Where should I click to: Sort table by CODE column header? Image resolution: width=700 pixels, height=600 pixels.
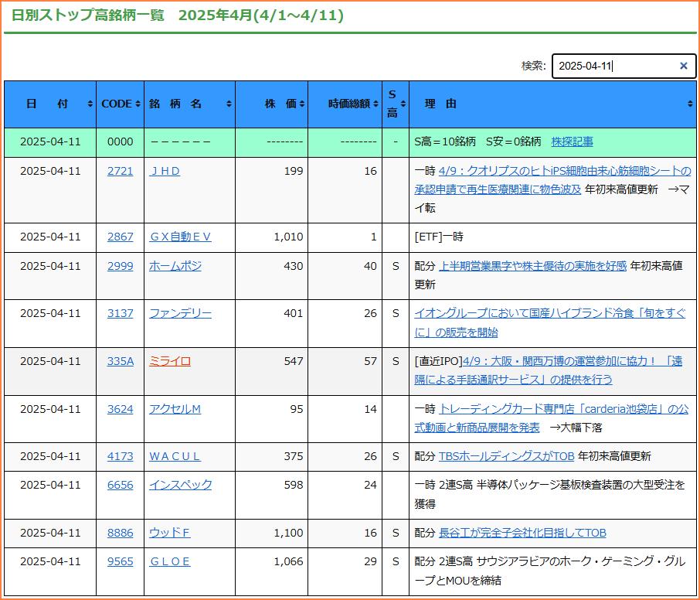click(120, 104)
